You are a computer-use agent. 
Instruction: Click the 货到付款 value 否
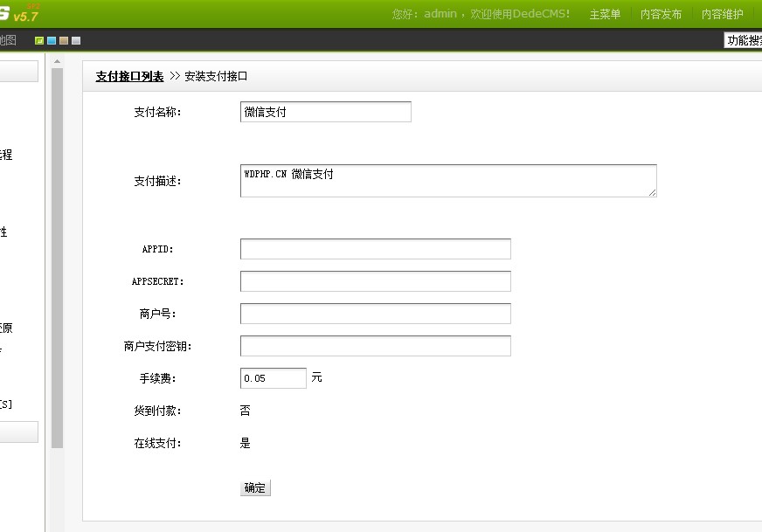(245, 411)
